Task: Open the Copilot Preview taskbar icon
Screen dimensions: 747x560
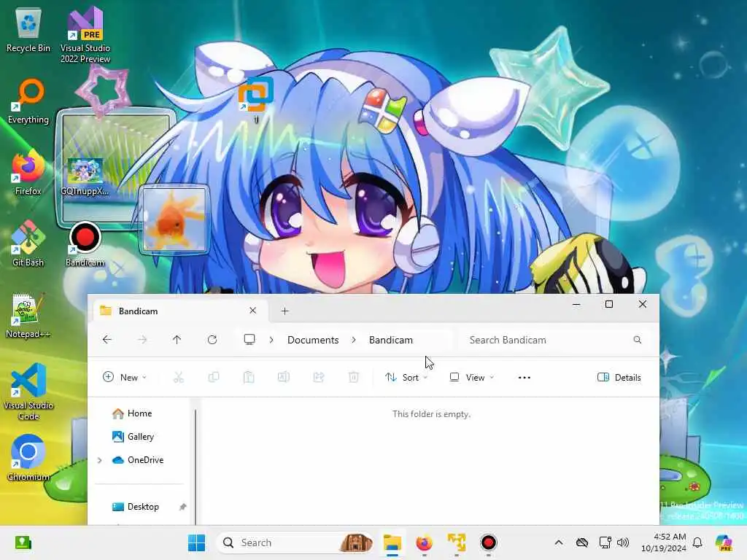Action: (x=724, y=542)
